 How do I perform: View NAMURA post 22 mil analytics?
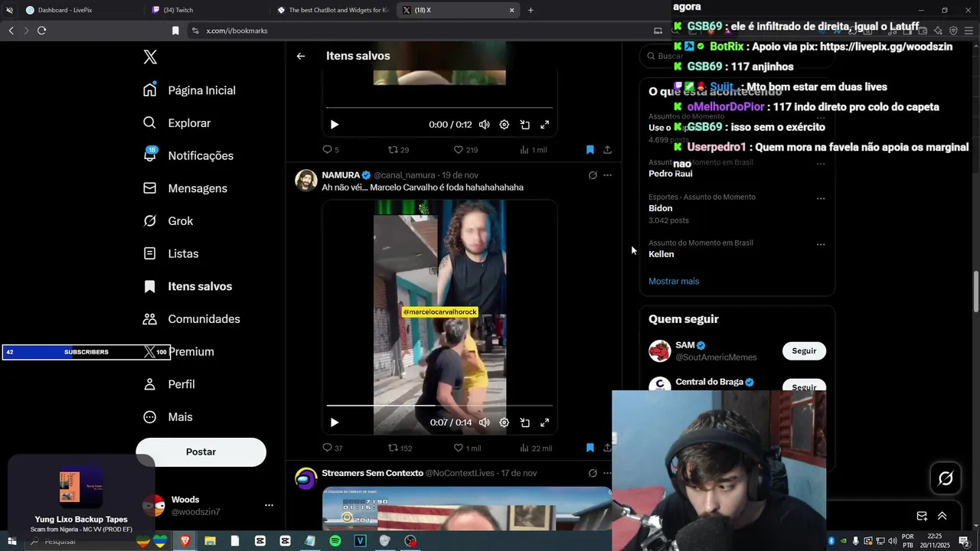tap(535, 448)
